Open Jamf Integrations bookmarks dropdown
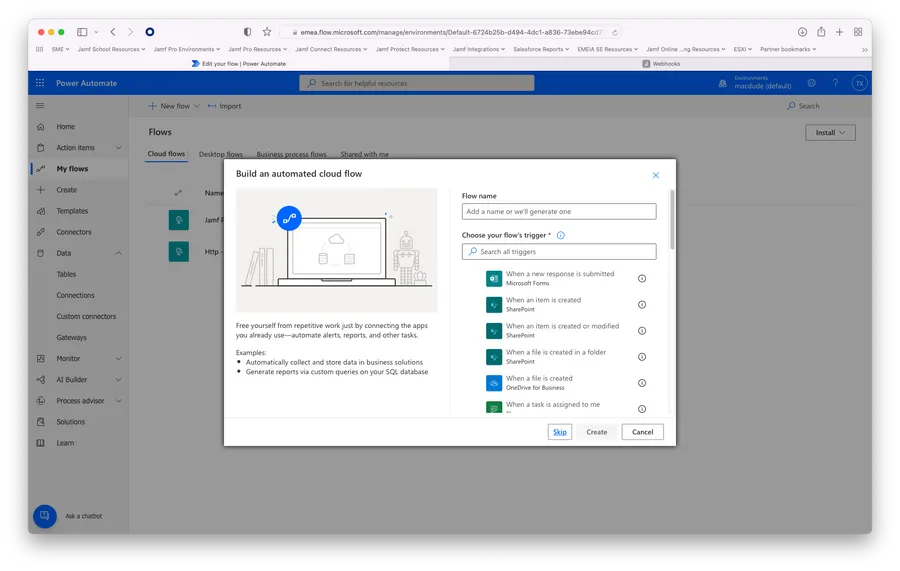The image size is (900, 571). pos(479,49)
